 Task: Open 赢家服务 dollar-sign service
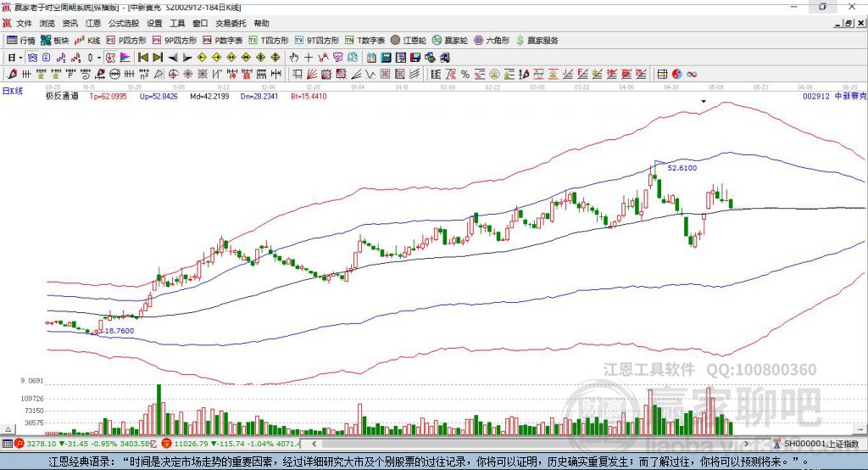[x=537, y=41]
